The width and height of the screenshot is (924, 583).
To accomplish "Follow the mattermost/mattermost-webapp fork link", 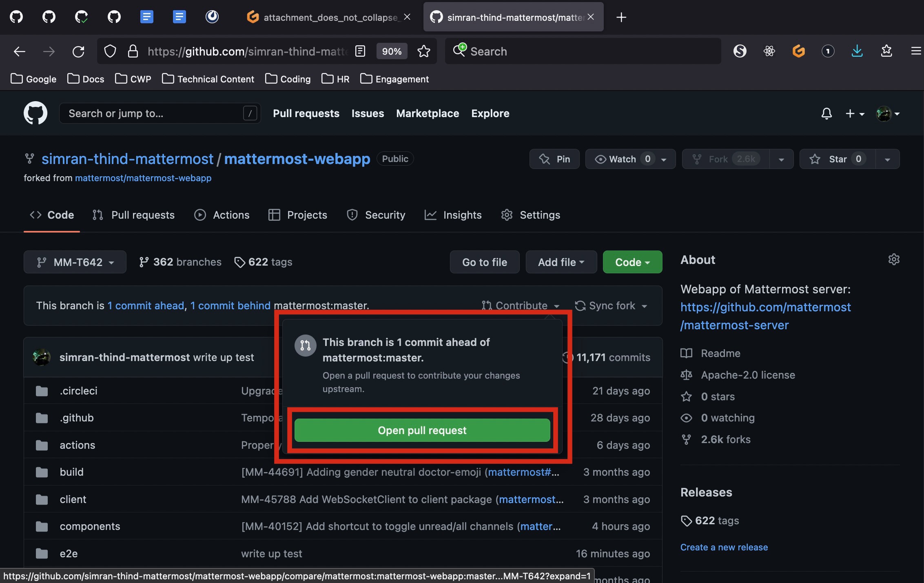I will point(143,178).
